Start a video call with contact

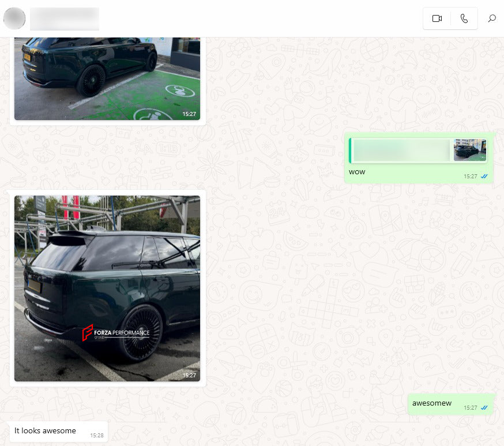[437, 18]
